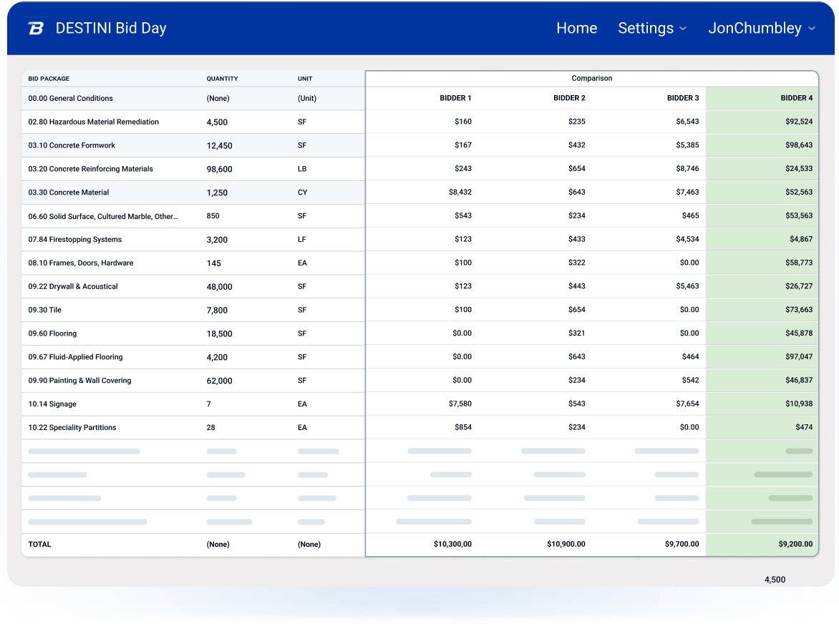The width and height of the screenshot is (839, 644).
Task: Click Bidder 4 total $9,200.00
Action: (795, 544)
